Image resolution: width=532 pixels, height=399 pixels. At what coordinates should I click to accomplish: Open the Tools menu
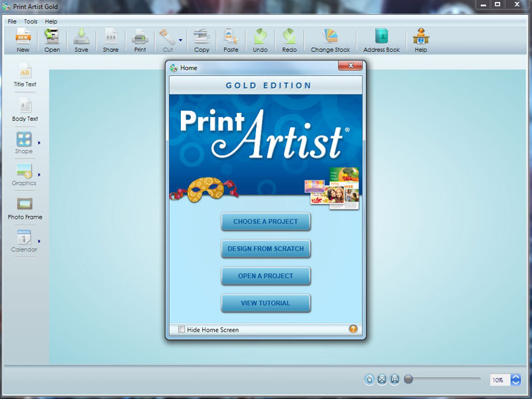pos(31,21)
